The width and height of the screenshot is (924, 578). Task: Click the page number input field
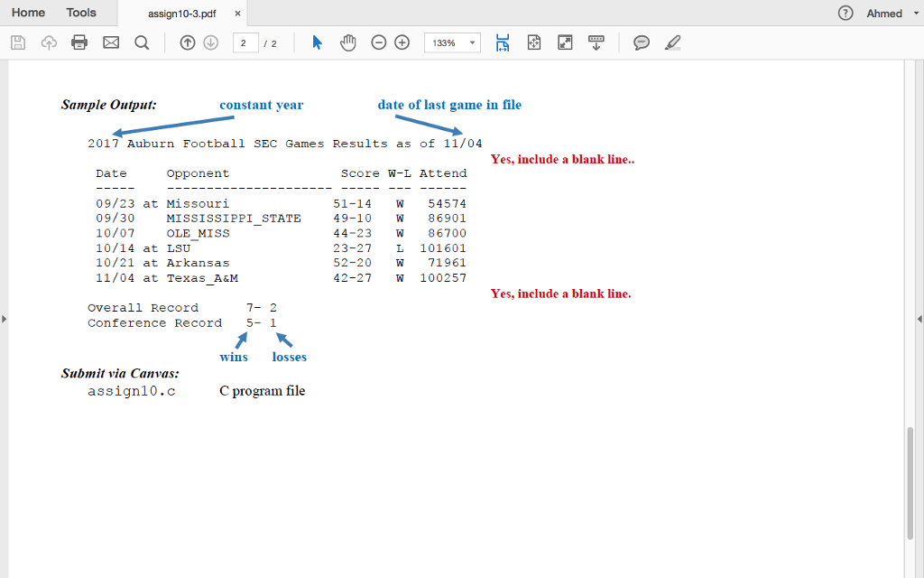[x=245, y=42]
